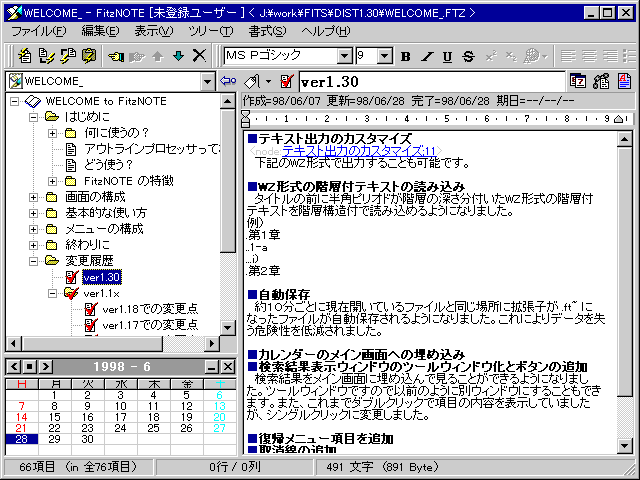Center text with the alignment icon
This screenshot has height=480, width=640.
click(x=589, y=56)
